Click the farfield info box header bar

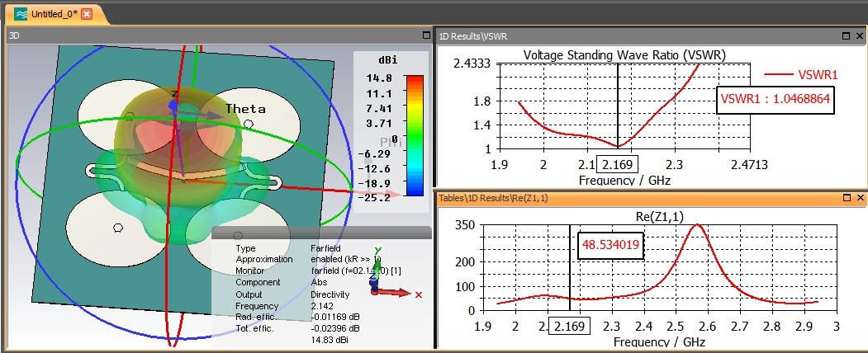tap(321, 233)
